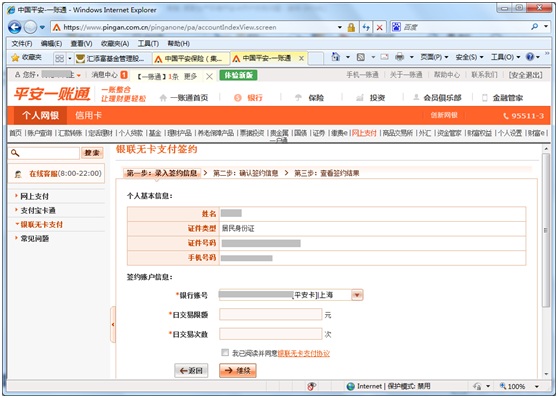This screenshot has width=558, height=398.
Task: Open the quick tabs grid icon
Action: click(59, 58)
